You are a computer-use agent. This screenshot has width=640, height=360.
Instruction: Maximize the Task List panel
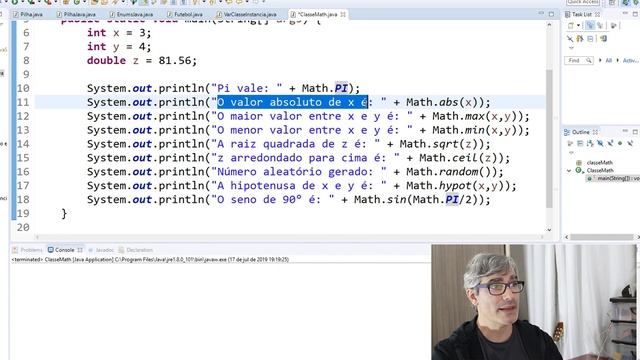(x=636, y=14)
